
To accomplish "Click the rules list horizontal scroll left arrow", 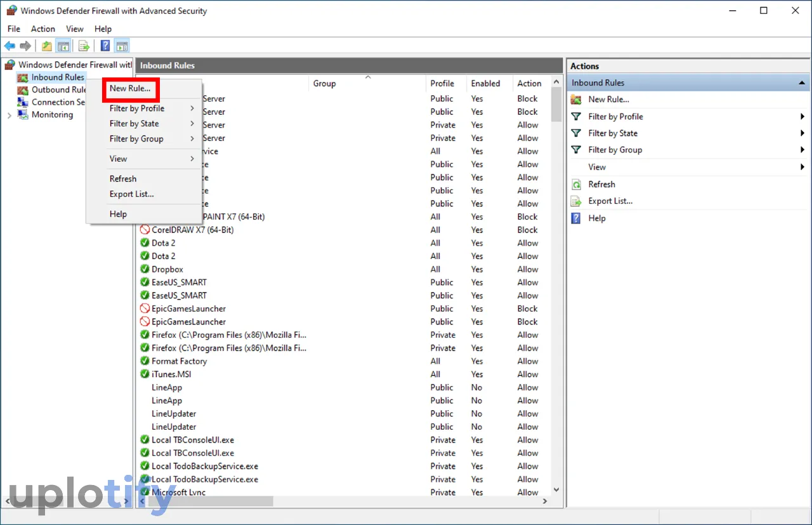I will click(x=141, y=502).
